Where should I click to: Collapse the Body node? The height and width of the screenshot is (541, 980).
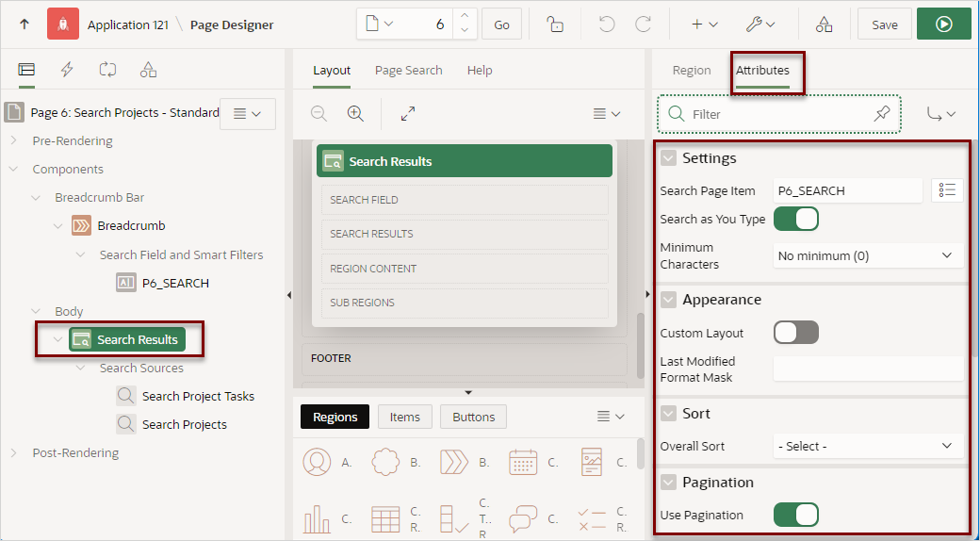click(36, 311)
